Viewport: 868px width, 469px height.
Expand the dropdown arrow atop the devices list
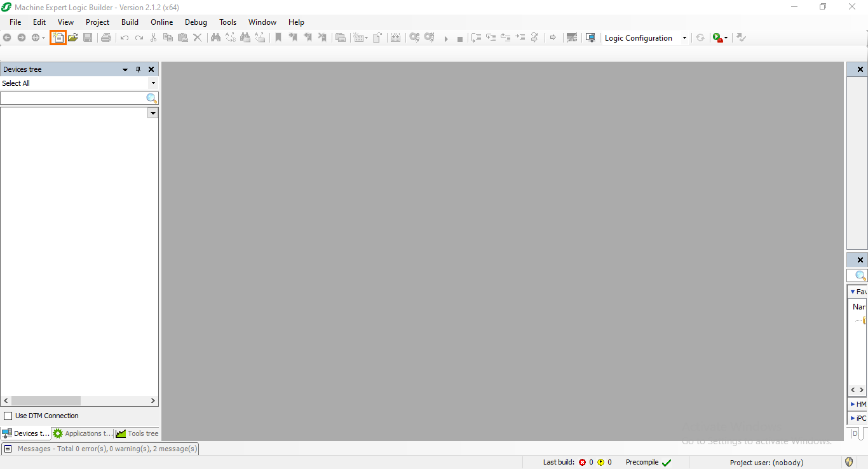(153, 113)
